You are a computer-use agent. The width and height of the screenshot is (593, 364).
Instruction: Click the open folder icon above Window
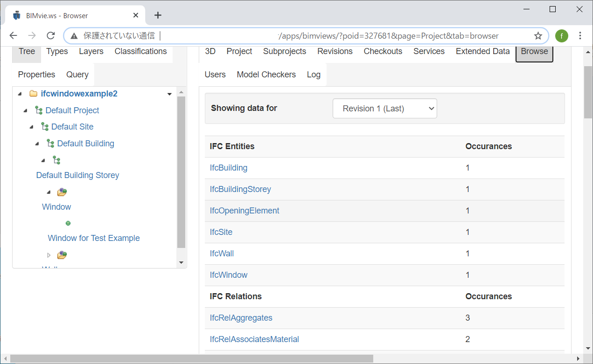pyautogui.click(x=62, y=192)
